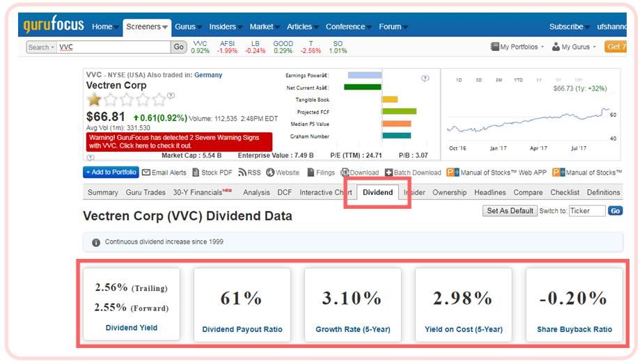Viewport: 642px width, 364px height.
Task: Click the Share Buyback Ratio link
Action: (x=574, y=329)
